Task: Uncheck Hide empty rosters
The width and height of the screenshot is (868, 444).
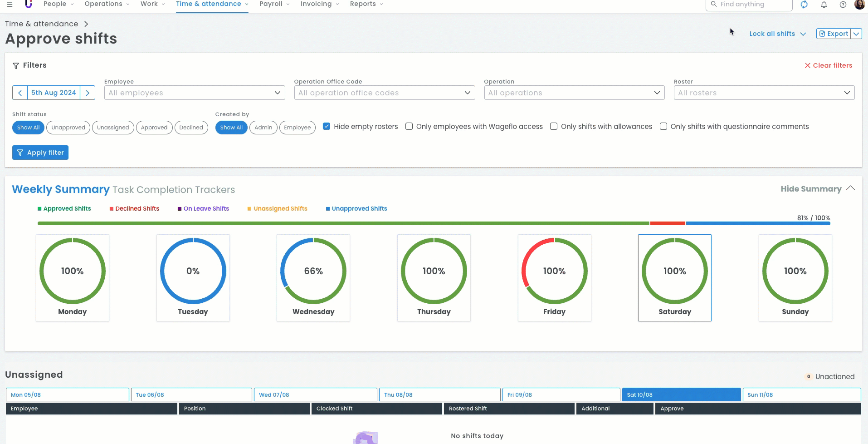Action: [327, 126]
